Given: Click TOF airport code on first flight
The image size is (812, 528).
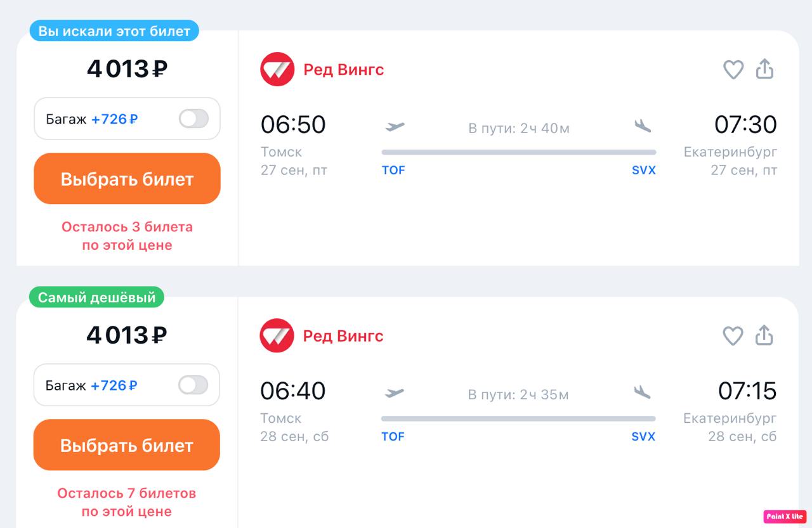Looking at the screenshot, I should (x=393, y=170).
